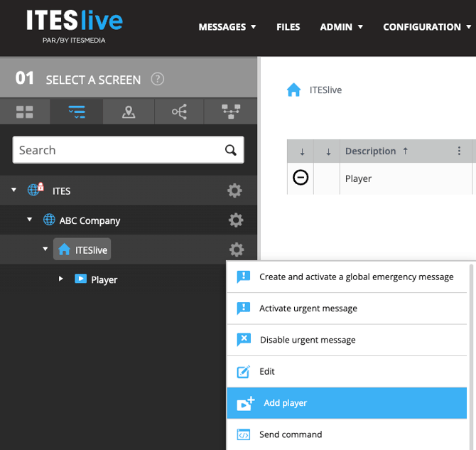Click the Send command code icon
The width and height of the screenshot is (476, 450).
244,434
